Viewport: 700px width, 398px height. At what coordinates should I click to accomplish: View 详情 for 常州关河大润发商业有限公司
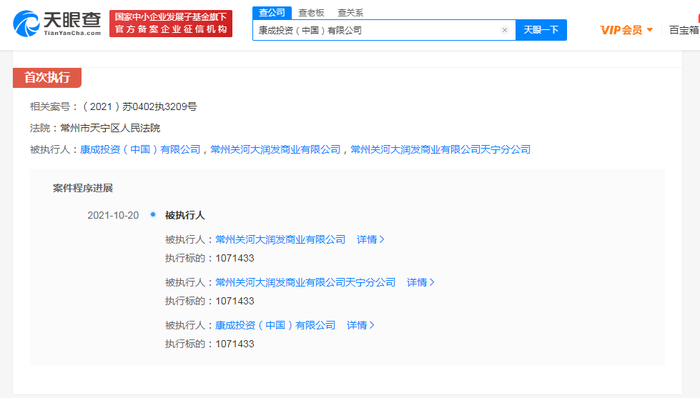click(370, 240)
